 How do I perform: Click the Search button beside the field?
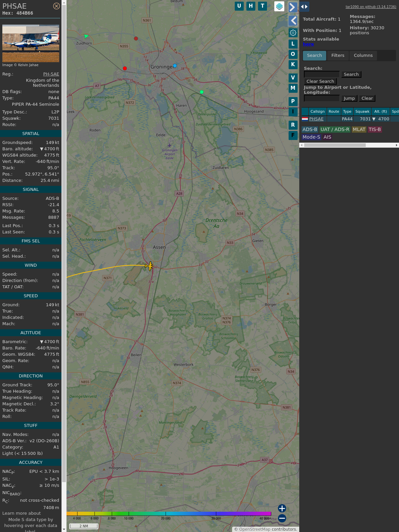click(x=351, y=74)
